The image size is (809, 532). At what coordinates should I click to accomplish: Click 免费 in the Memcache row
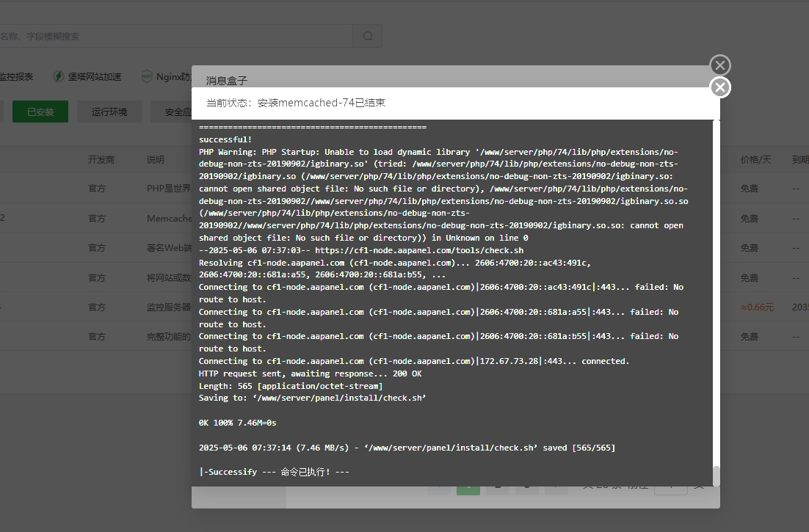pos(750,219)
